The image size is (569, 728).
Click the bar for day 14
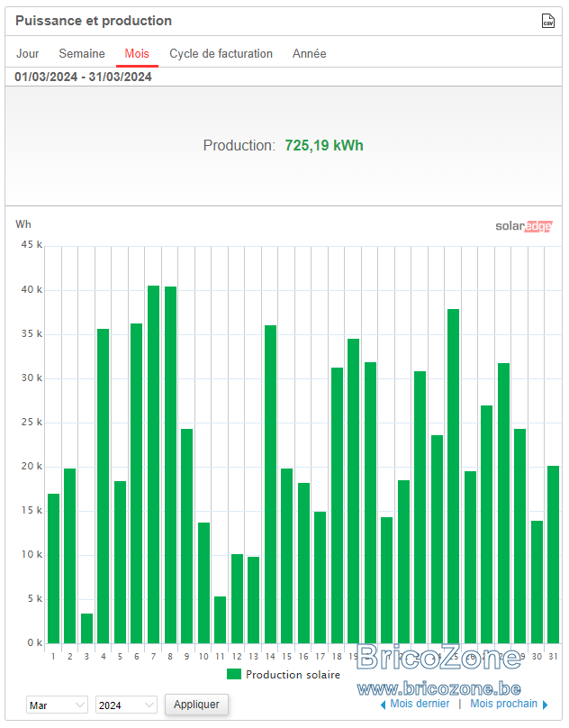271,484
